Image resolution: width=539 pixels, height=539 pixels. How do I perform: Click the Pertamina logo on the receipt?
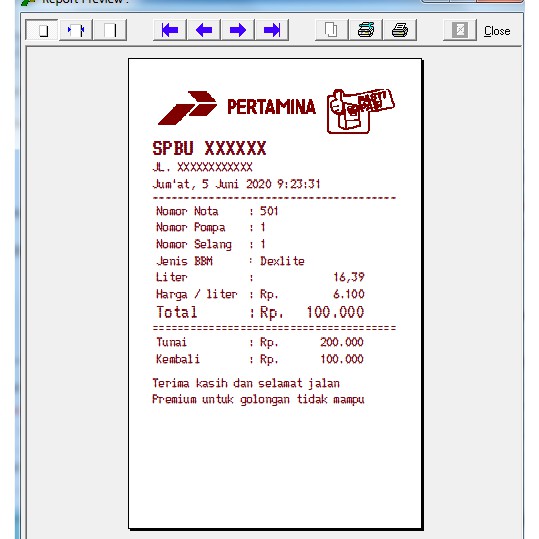pyautogui.click(x=236, y=107)
